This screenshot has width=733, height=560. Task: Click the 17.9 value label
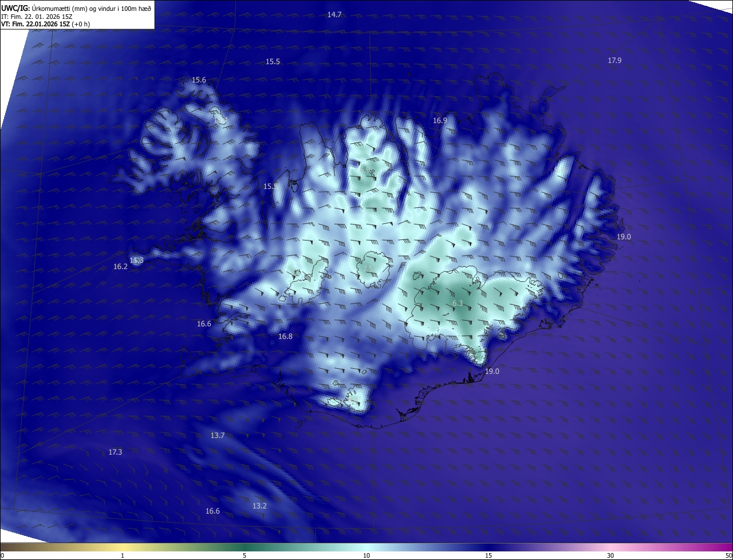pyautogui.click(x=614, y=60)
